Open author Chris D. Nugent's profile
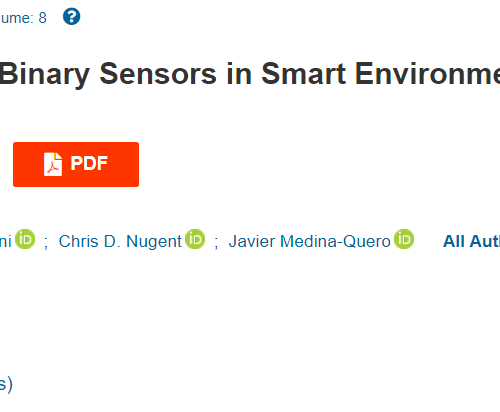Image resolution: width=500 pixels, height=412 pixels. point(120,241)
